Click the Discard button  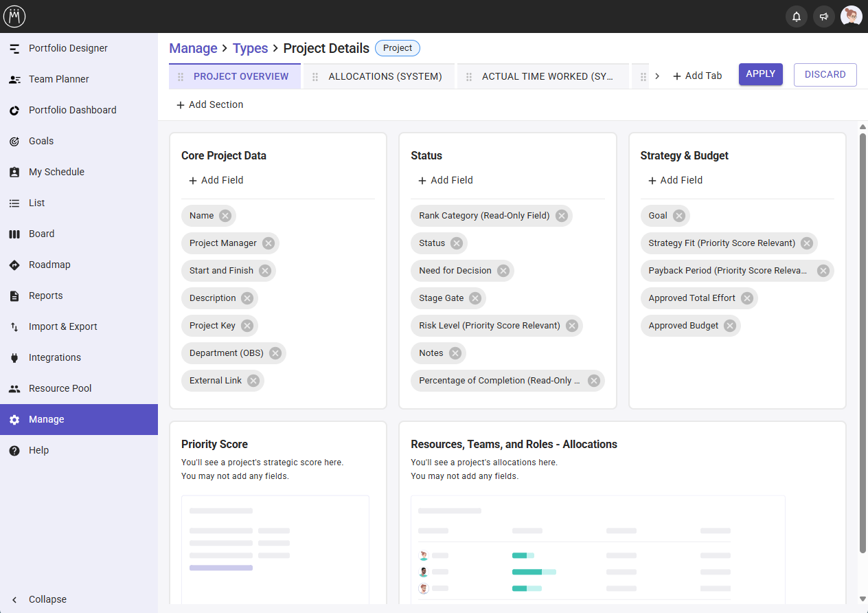pos(825,74)
